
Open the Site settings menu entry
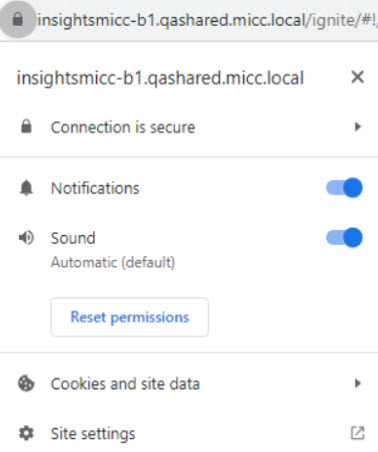(x=189, y=433)
